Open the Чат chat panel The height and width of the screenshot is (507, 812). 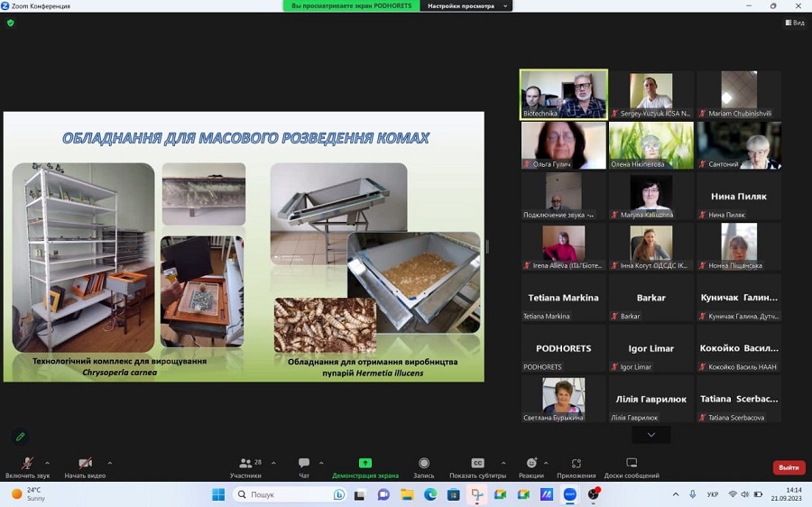[304, 466]
